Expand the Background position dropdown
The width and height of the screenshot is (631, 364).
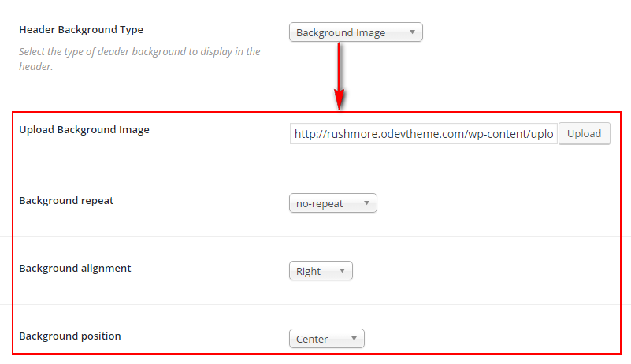326,339
